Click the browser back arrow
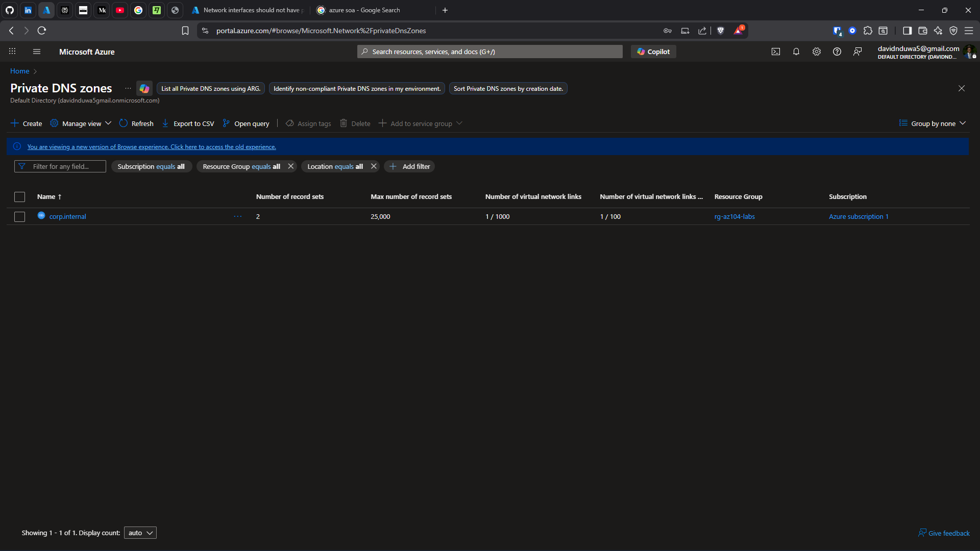 (11, 31)
